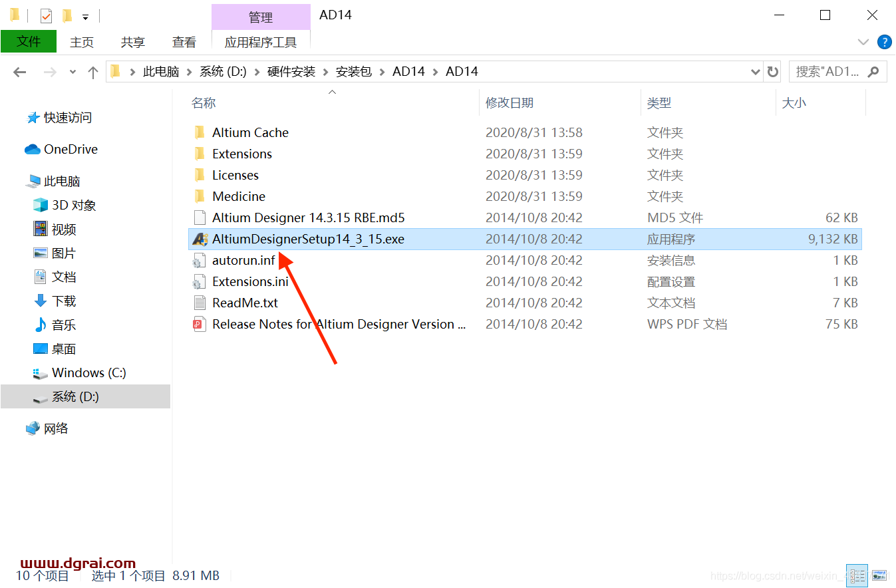This screenshot has height=588, width=896.
Task: Select the file name autorun.inf
Action: 243,260
